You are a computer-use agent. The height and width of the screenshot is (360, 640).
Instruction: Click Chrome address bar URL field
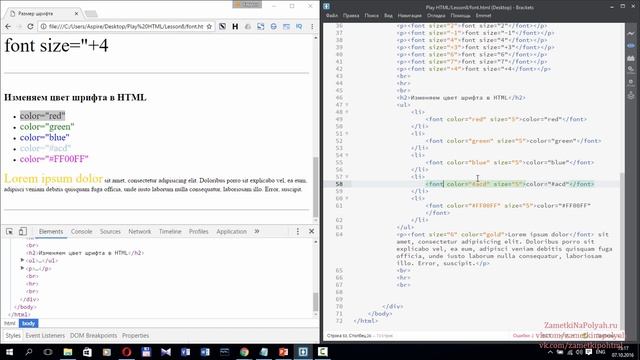(126, 27)
